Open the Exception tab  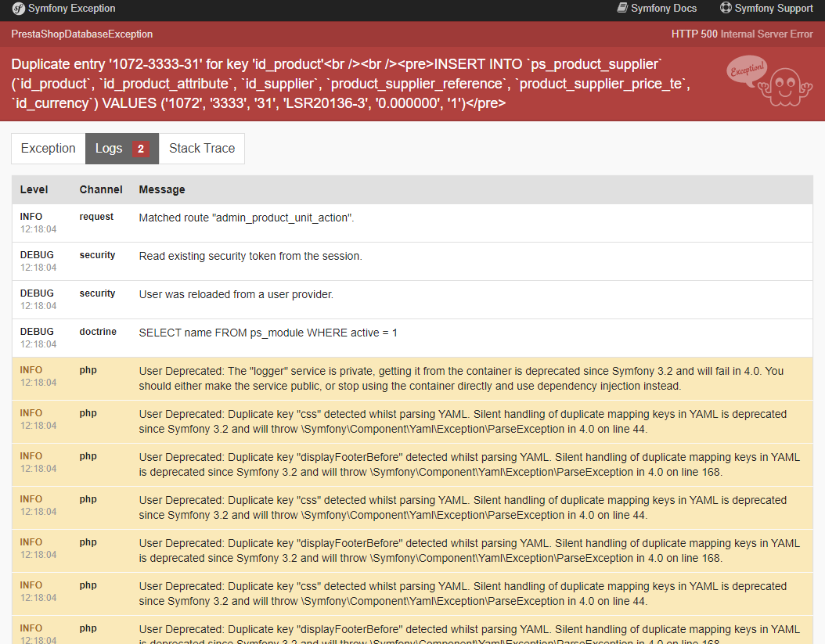click(49, 149)
